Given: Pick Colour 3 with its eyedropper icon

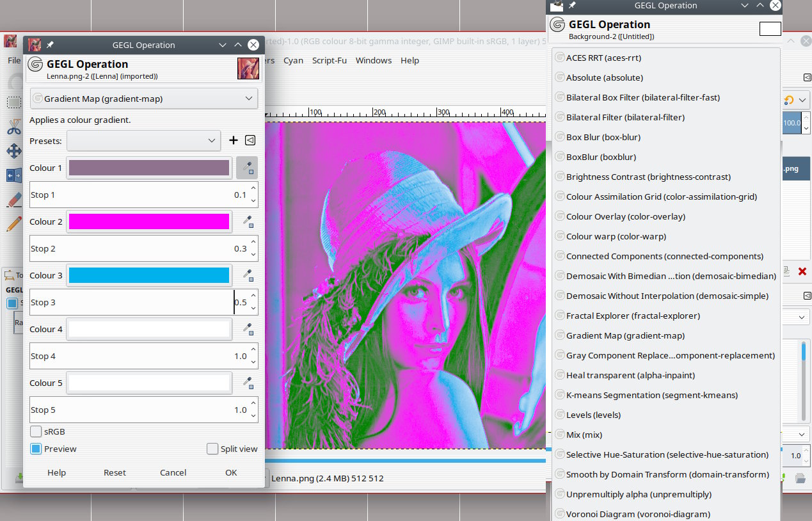Looking at the screenshot, I should pyautogui.click(x=247, y=275).
